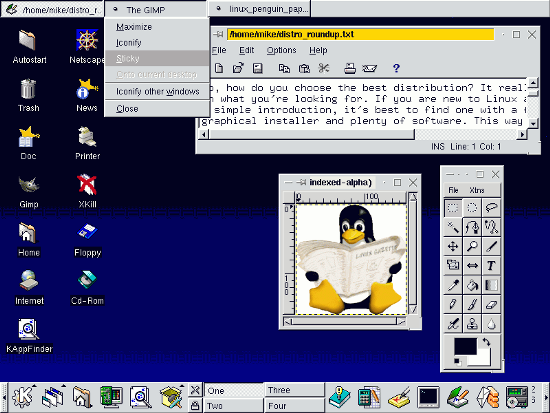The image size is (550, 413).
Task: Click the Help question mark icon
Action: point(396,68)
